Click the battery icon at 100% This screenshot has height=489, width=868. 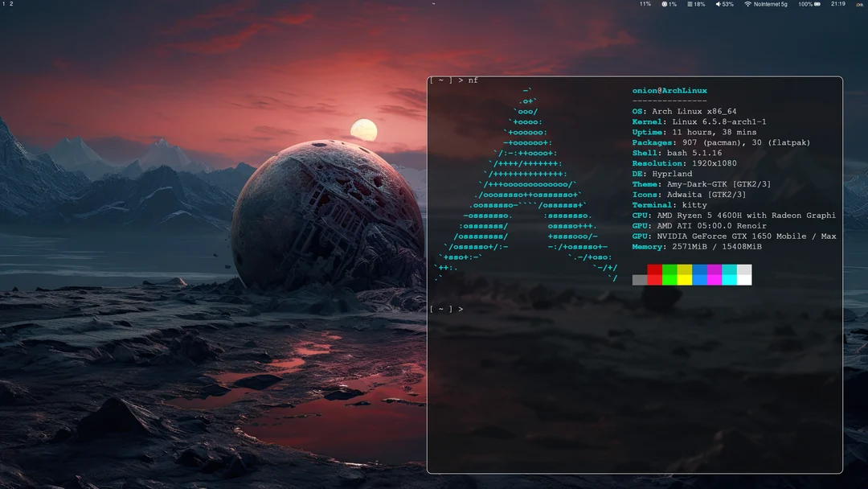[x=818, y=4]
